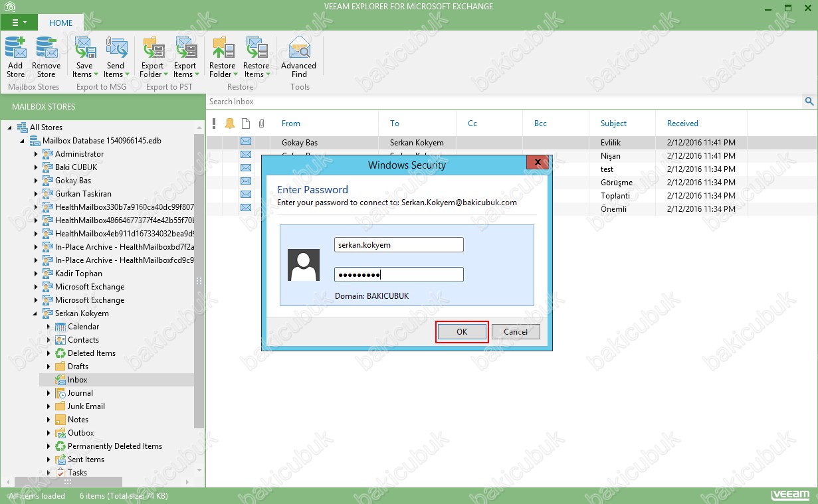Image resolution: width=818 pixels, height=504 pixels.
Task: Click the search magnifier icon
Action: (x=809, y=102)
